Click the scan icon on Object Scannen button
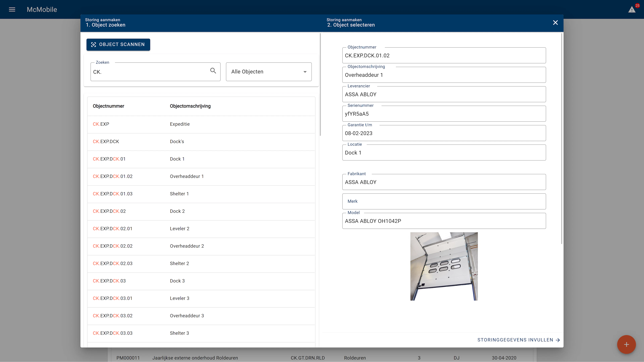The height and width of the screenshot is (362, 644). [x=94, y=44]
